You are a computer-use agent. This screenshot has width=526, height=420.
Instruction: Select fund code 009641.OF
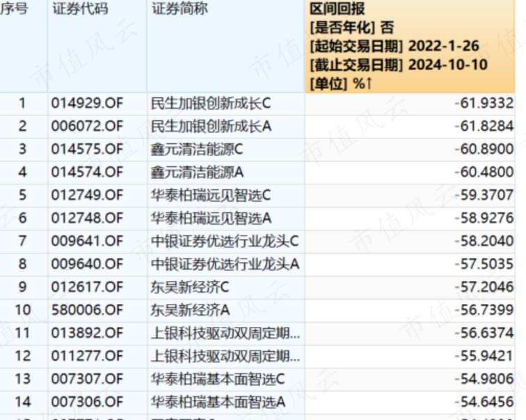[87, 241]
